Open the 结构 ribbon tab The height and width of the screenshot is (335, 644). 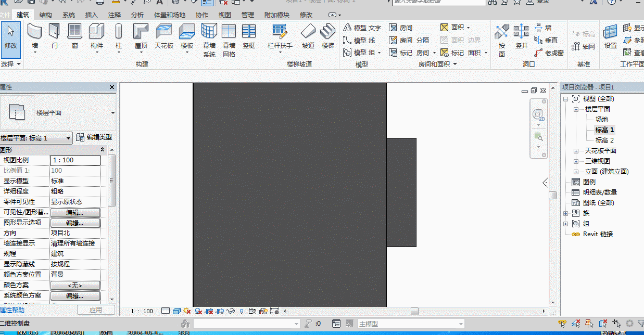pyautogui.click(x=46, y=15)
